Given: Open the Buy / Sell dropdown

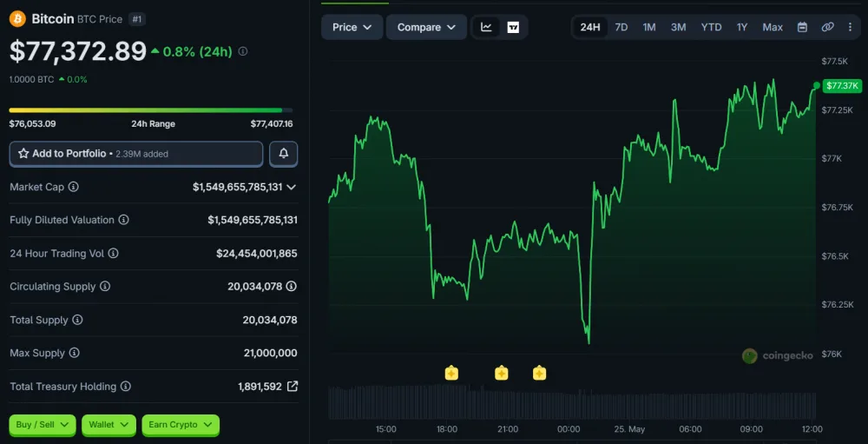Looking at the screenshot, I should coord(42,425).
